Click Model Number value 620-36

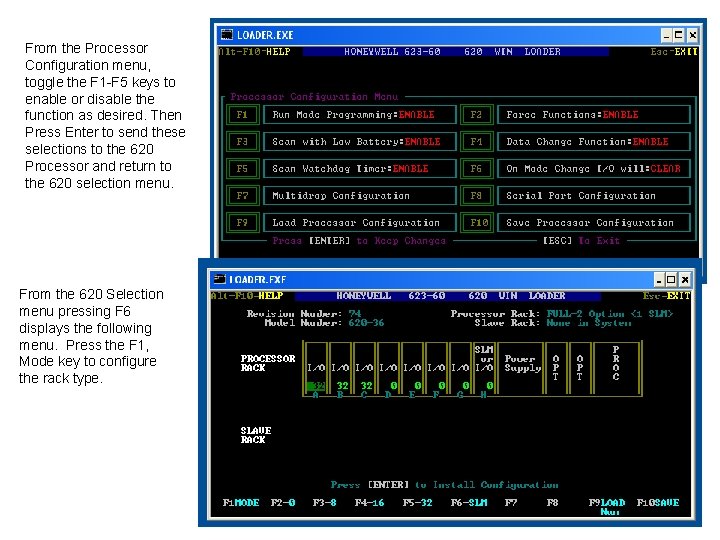click(x=366, y=323)
